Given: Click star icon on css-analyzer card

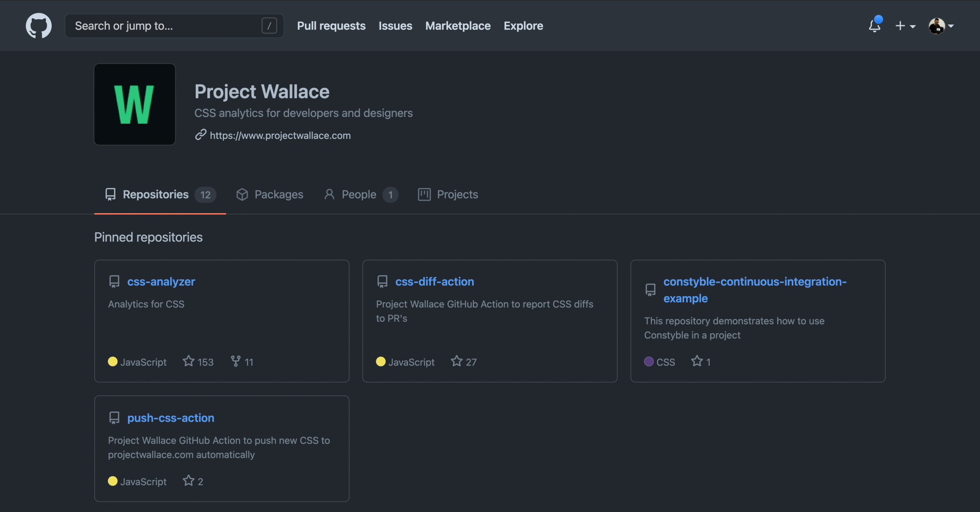Looking at the screenshot, I should coord(189,361).
